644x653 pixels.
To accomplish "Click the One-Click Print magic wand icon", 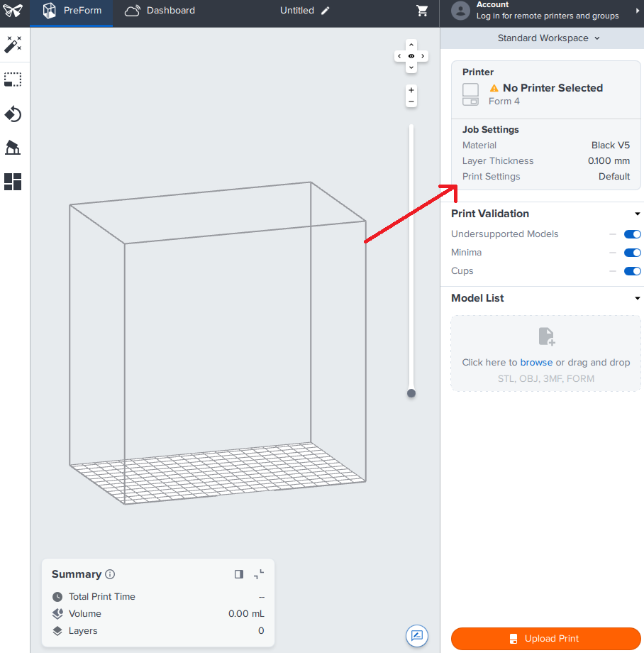I will coord(13,45).
